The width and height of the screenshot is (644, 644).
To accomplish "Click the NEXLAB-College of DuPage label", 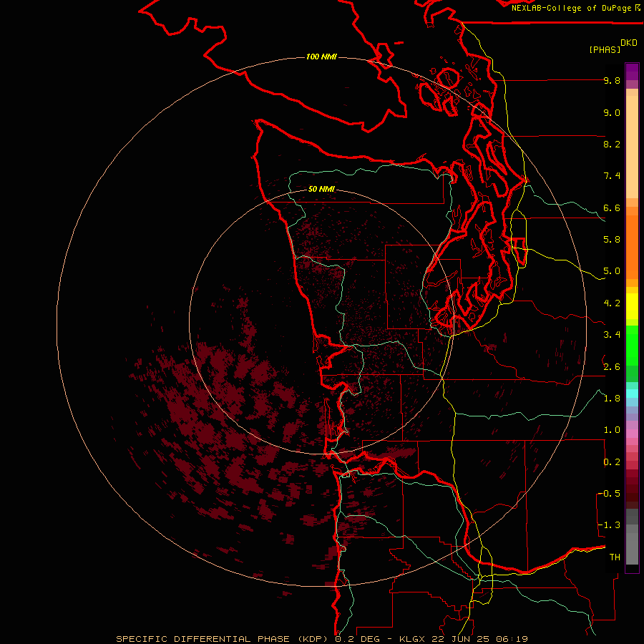I will [571, 8].
